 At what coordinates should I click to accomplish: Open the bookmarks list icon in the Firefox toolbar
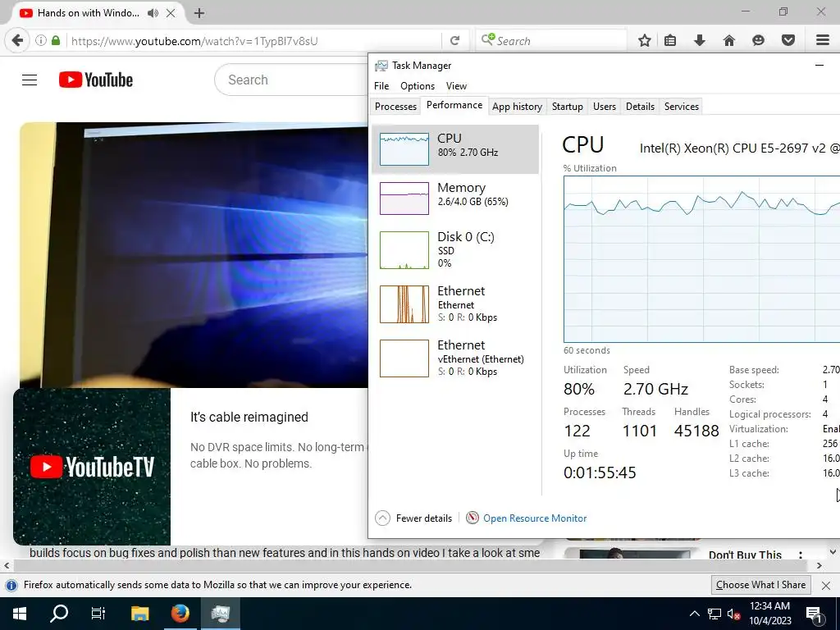click(x=670, y=40)
